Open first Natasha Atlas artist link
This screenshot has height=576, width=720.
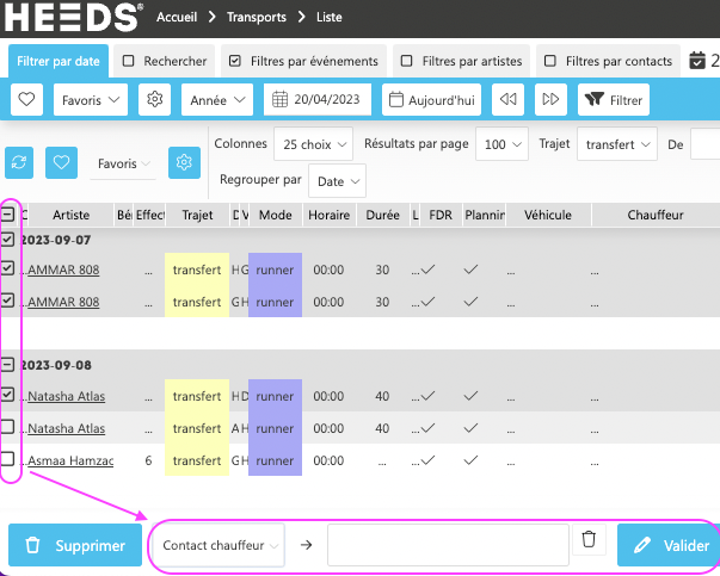pos(66,396)
